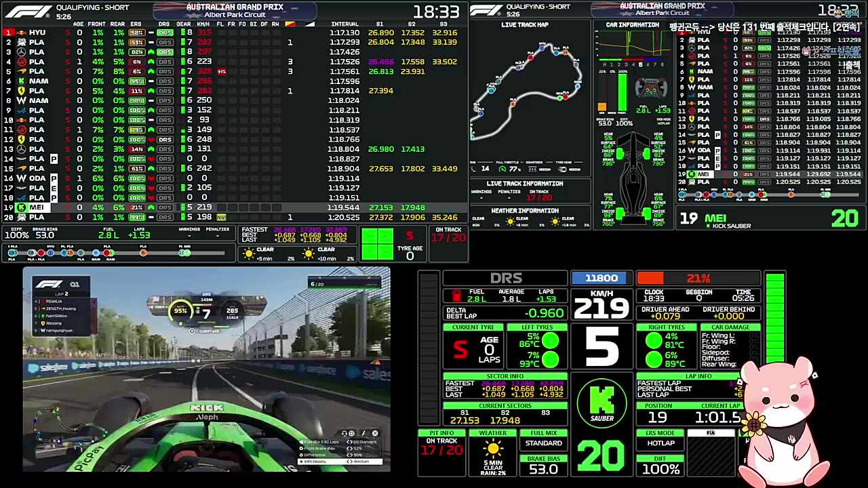868x488 pixels.
Task: Click the Brake Bias 53.0 value on dashboard
Action: click(543, 469)
